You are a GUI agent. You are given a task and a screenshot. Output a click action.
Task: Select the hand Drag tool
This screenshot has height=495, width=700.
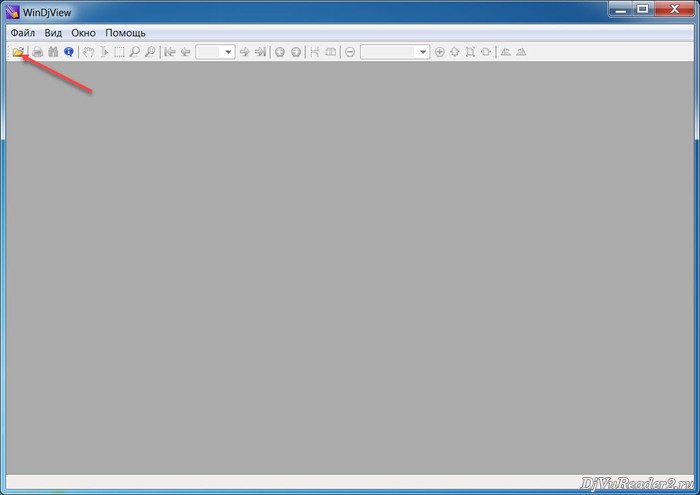[x=88, y=52]
